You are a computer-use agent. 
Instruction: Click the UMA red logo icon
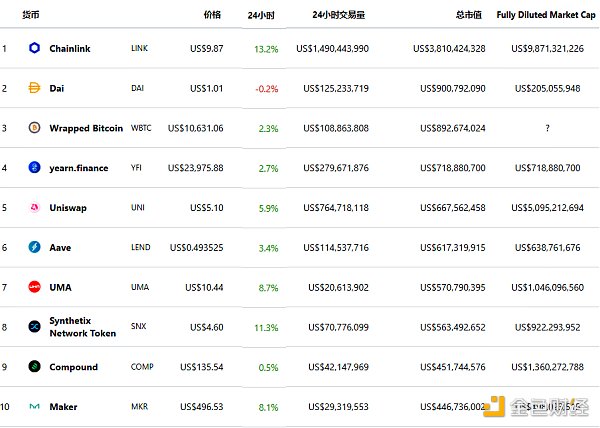34,287
